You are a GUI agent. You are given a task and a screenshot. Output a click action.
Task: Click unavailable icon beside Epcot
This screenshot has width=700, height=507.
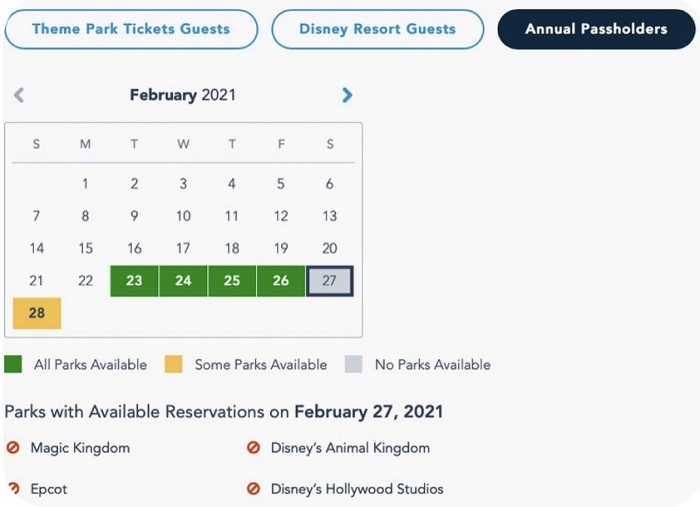click(13, 489)
